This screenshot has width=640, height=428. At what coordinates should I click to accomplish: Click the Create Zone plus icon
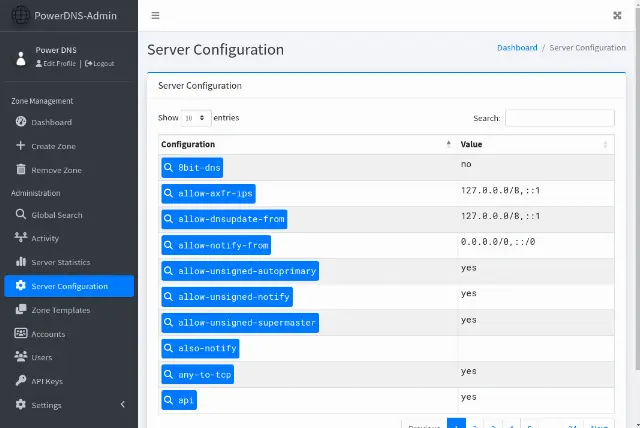(x=20, y=146)
